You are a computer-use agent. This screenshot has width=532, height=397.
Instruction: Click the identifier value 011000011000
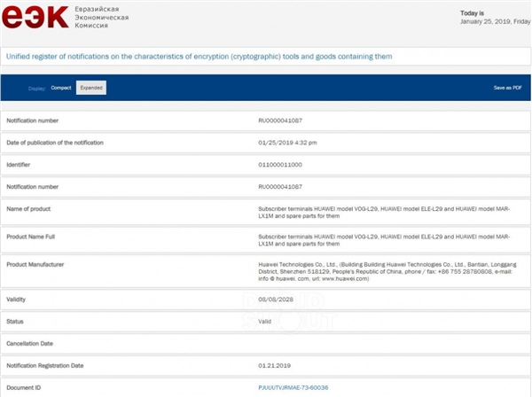coord(280,165)
